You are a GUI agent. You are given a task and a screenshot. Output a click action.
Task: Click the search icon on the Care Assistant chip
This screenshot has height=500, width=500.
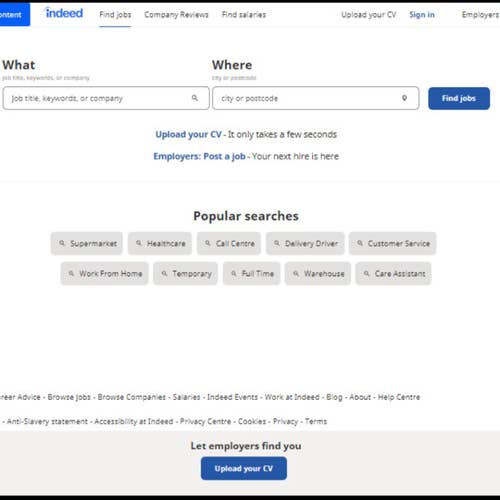click(x=366, y=273)
